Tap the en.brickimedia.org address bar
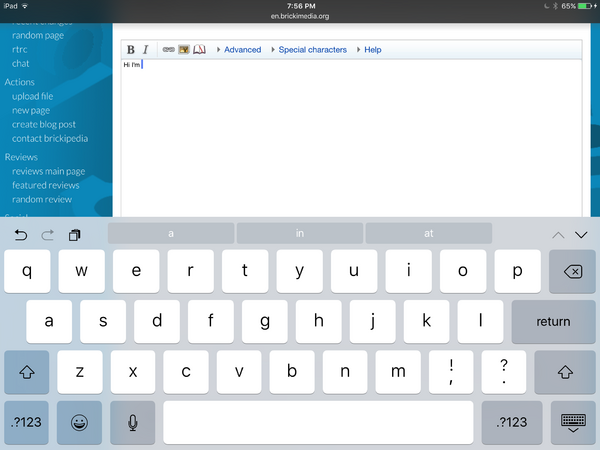The width and height of the screenshot is (600, 450). [x=300, y=16]
